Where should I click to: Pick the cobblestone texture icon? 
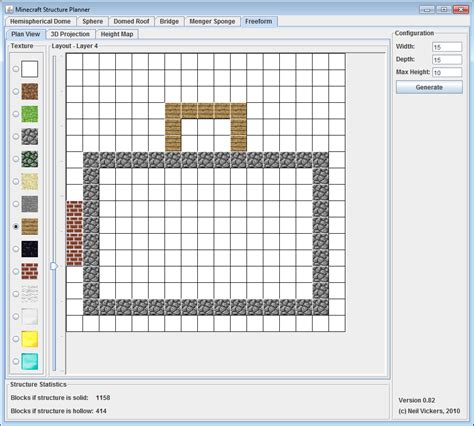pos(30,136)
